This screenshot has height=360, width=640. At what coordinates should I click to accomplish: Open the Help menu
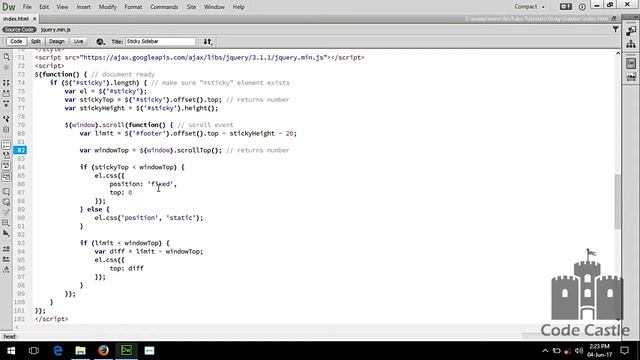click(x=238, y=7)
